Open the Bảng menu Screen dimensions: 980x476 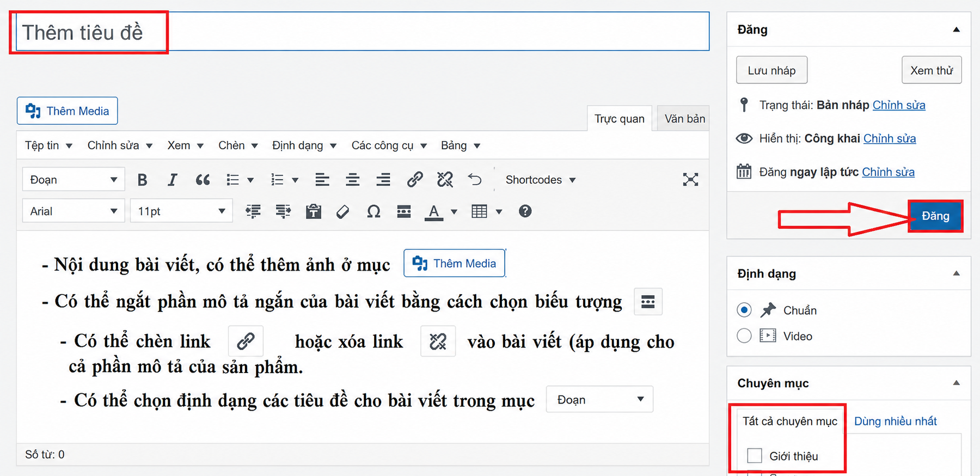click(x=461, y=145)
